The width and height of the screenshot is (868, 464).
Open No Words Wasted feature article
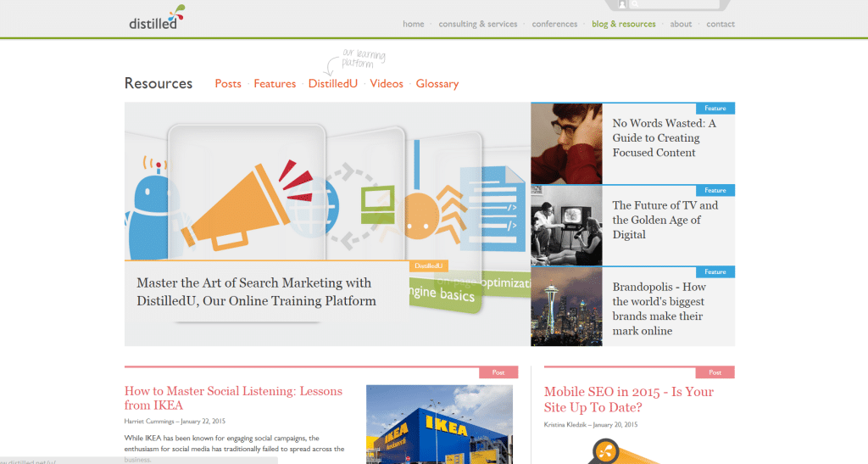pos(664,138)
